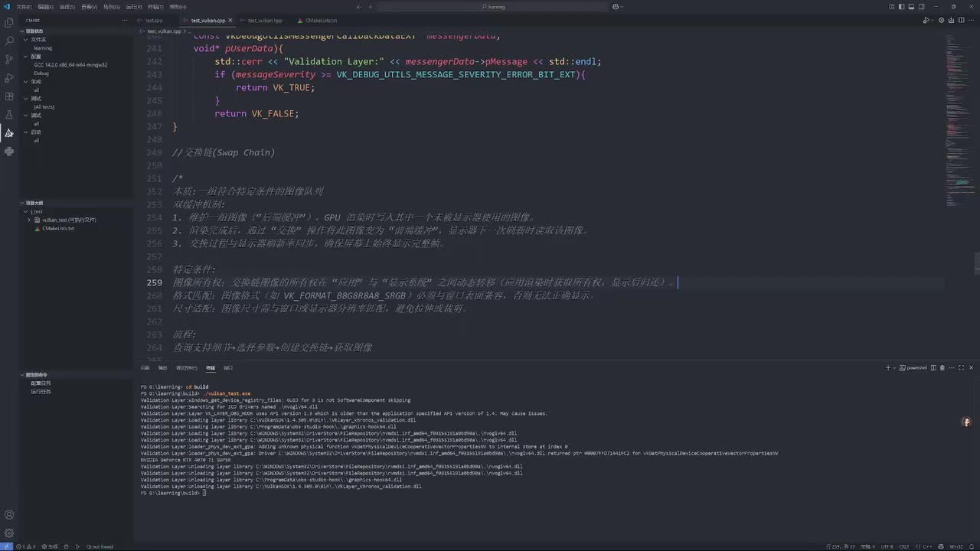The height and width of the screenshot is (551, 980).
Task: Open the Extensions view
Action: [x=9, y=96]
